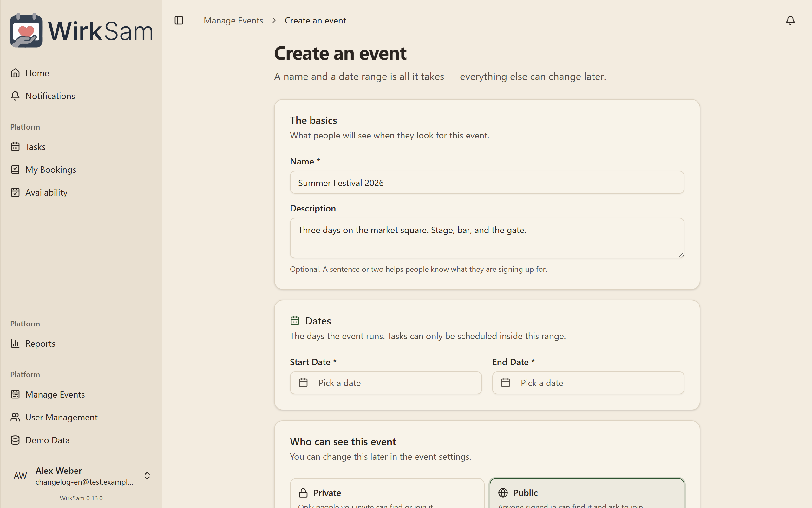Open the End Date picker

pyautogui.click(x=588, y=383)
